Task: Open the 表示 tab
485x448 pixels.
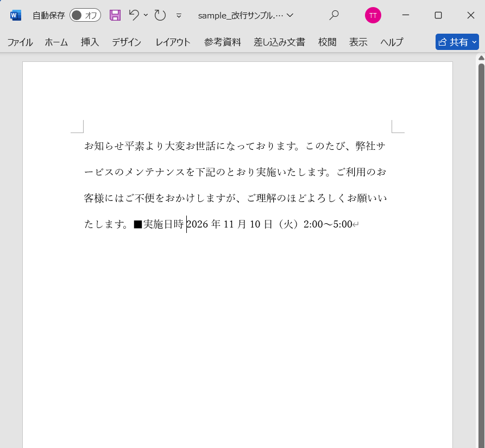Action: [358, 42]
